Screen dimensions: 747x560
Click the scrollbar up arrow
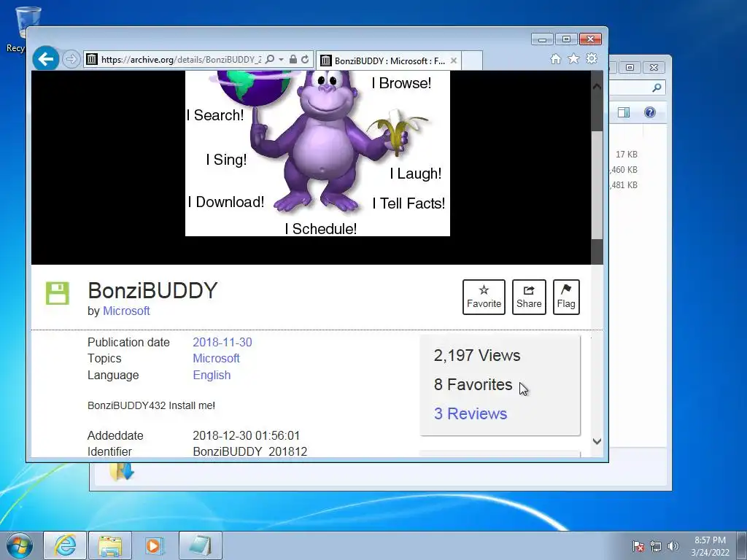(597, 87)
